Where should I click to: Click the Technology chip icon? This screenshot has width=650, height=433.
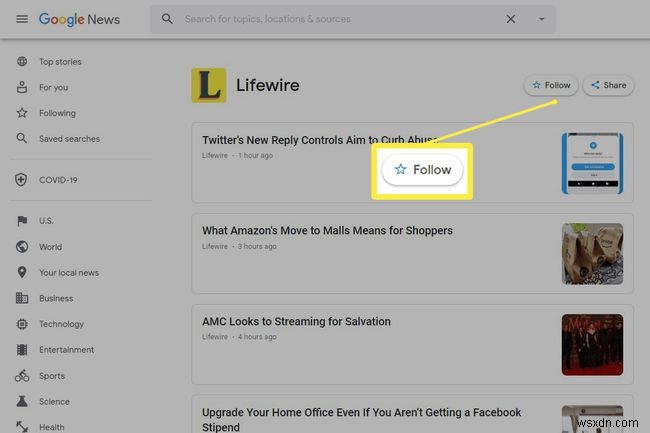[x=22, y=324]
